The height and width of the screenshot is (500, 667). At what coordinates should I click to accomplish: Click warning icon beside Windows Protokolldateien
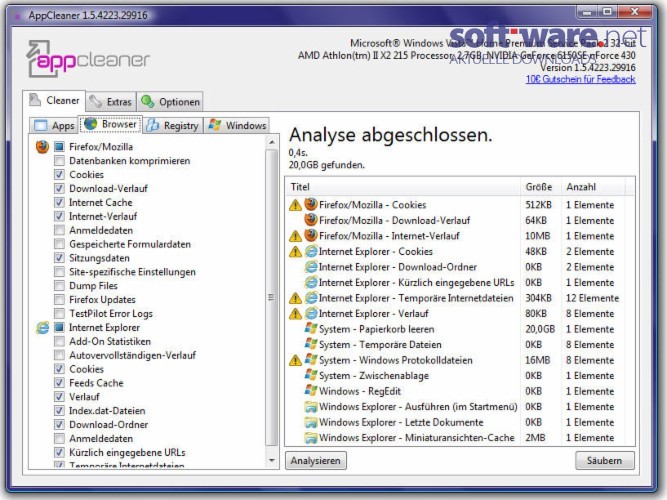(295, 361)
